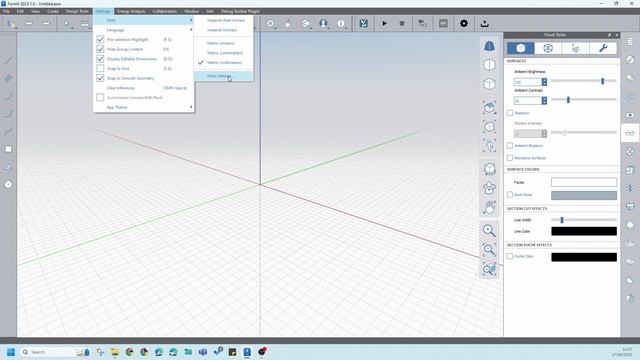Click the user profile icon in the toolbar
640x360 pixels.
[x=323, y=24]
